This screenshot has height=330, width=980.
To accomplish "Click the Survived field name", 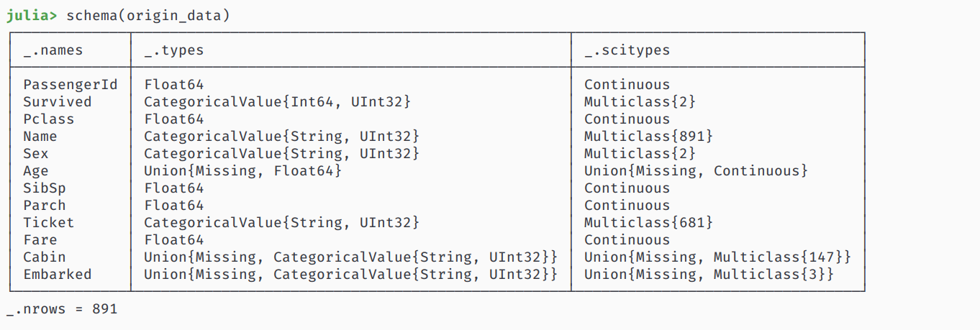I will tap(57, 102).
